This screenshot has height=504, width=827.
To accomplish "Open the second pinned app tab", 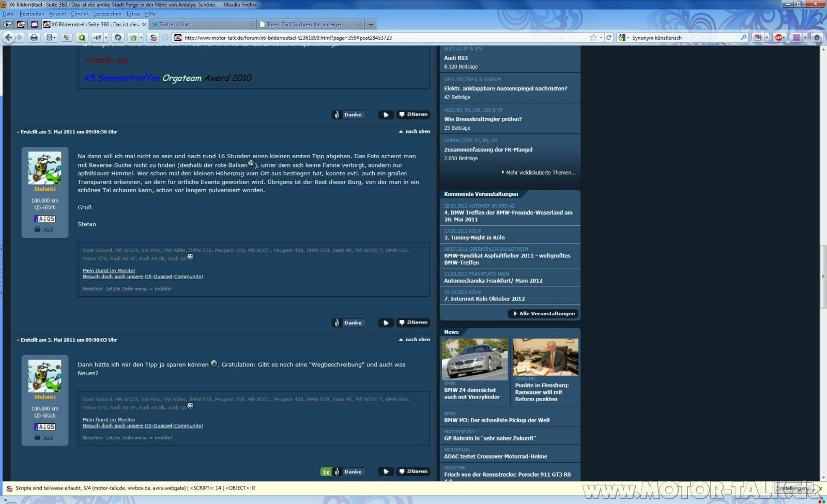I will 21,24.
